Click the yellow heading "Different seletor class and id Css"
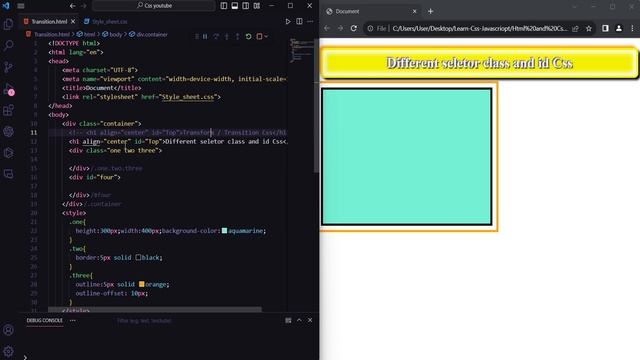Screen dimensions: 640x360 point(480,63)
